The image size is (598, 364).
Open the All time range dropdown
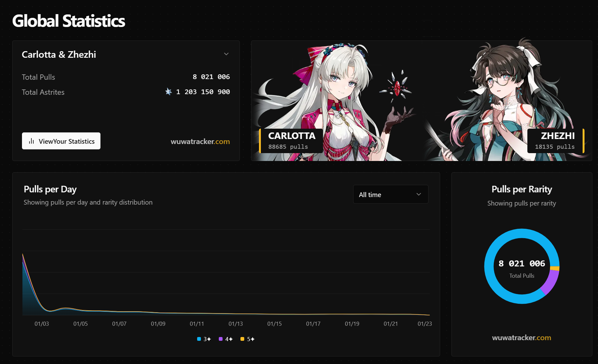pos(391,194)
